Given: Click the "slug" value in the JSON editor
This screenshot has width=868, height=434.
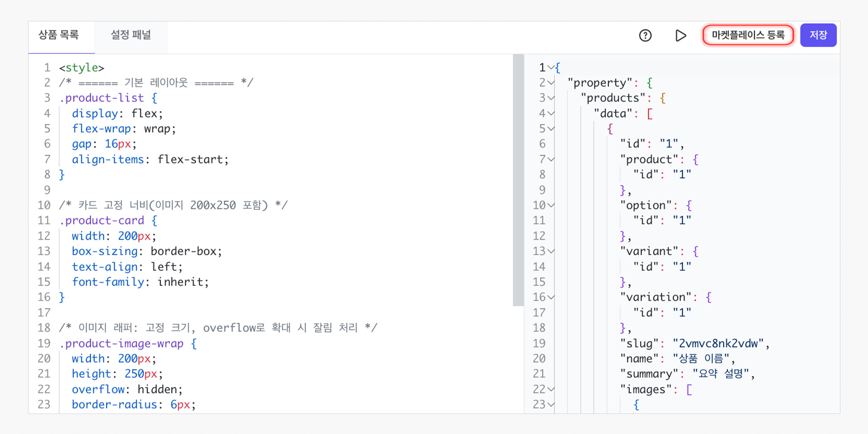Looking at the screenshot, I should click(718, 343).
